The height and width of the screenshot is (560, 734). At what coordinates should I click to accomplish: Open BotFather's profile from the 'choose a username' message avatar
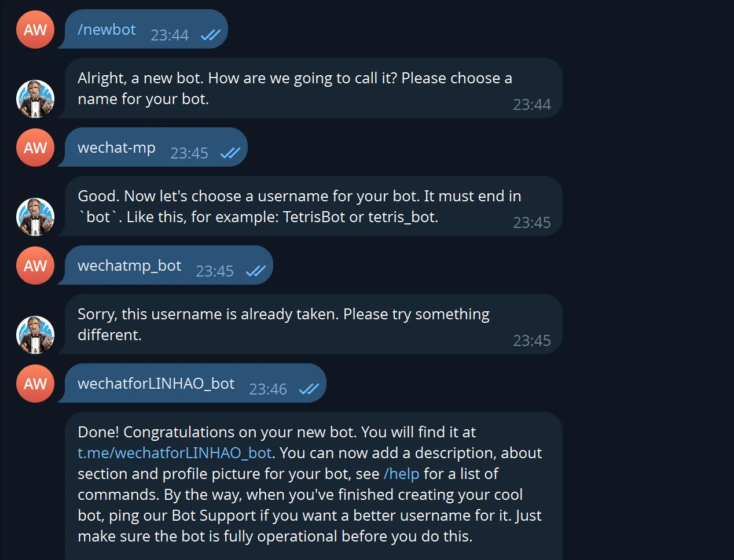point(35,217)
